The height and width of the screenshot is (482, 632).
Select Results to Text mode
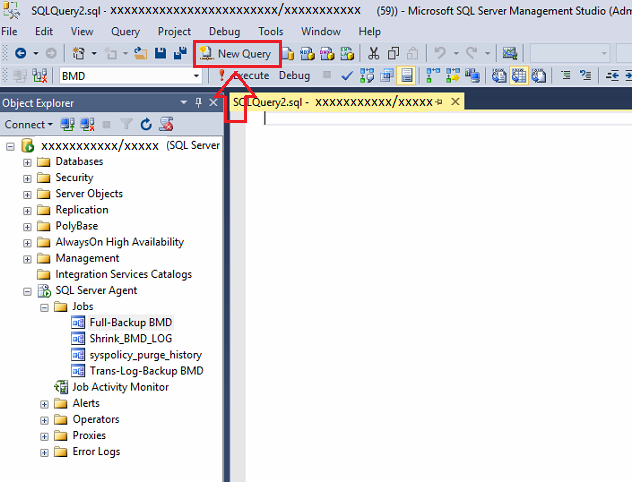pyautogui.click(x=499, y=76)
